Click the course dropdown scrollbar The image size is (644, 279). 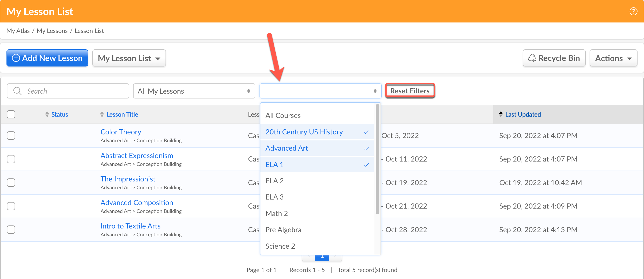click(377, 159)
